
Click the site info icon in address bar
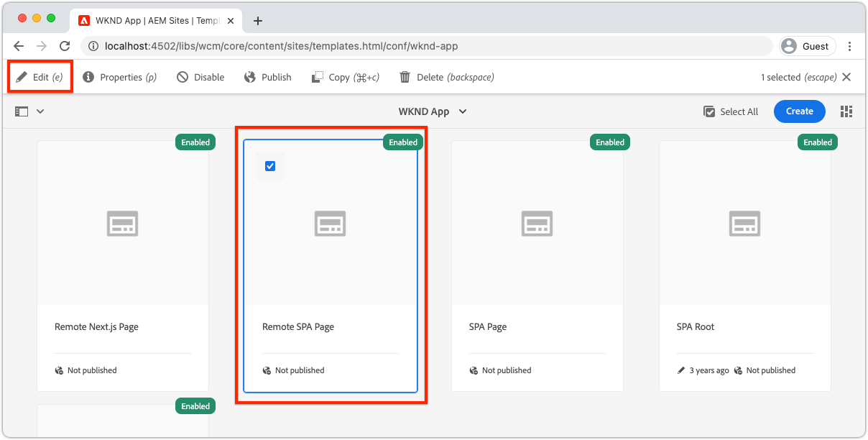pos(93,46)
